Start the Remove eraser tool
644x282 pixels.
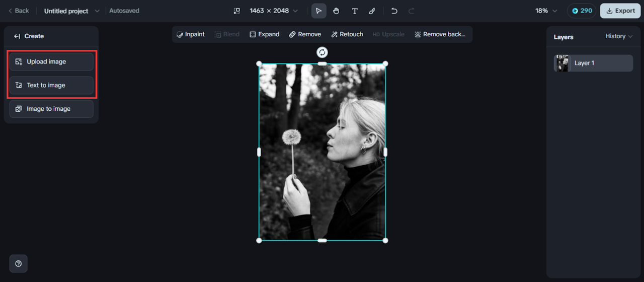click(305, 34)
